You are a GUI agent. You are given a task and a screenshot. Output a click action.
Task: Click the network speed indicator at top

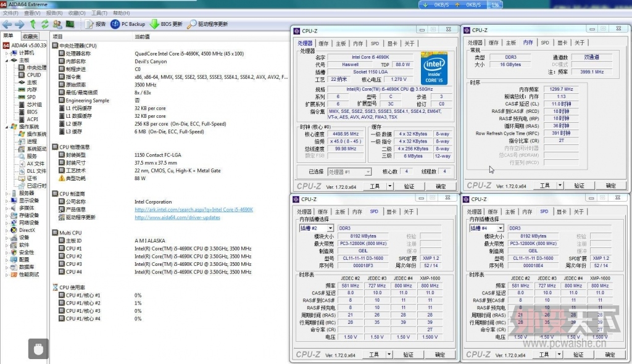pyautogui.click(x=460, y=5)
